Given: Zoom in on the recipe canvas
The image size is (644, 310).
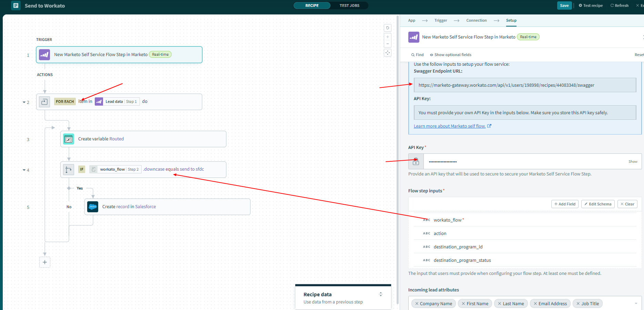Looking at the screenshot, I should [x=388, y=37].
